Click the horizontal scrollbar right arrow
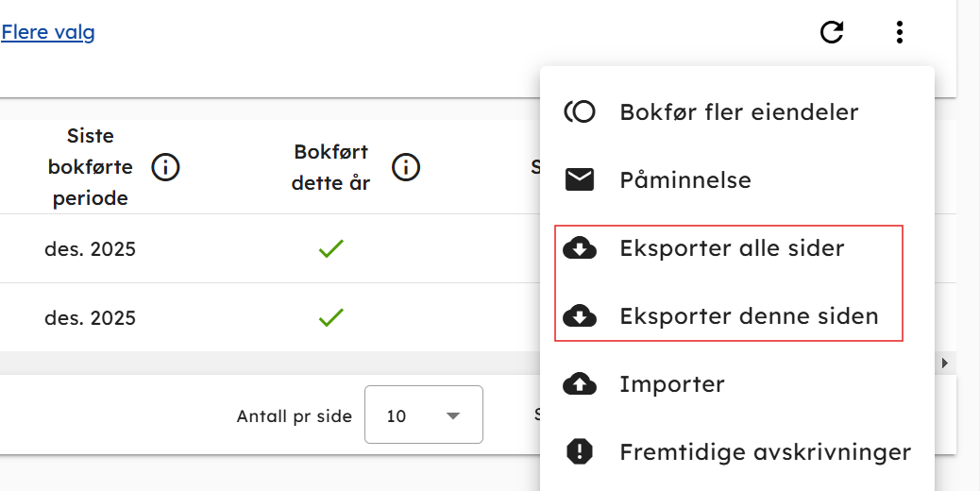 click(945, 363)
